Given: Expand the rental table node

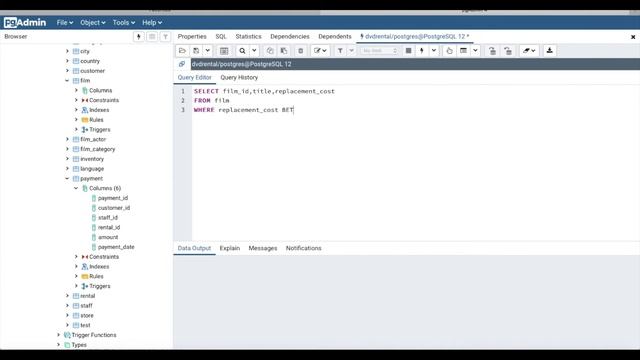Looking at the screenshot, I should [x=67, y=296].
